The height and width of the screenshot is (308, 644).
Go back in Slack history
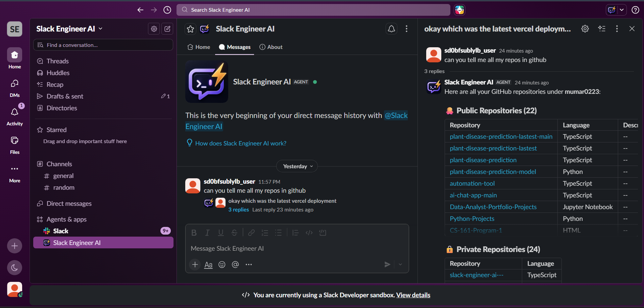(140, 10)
